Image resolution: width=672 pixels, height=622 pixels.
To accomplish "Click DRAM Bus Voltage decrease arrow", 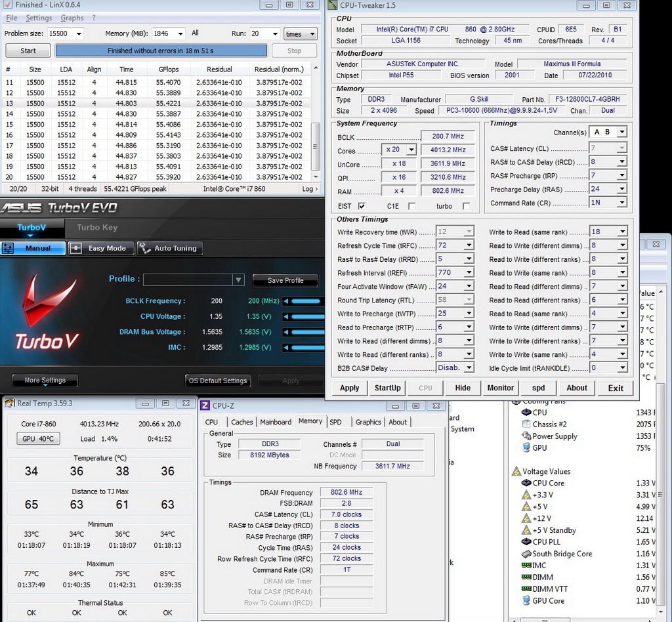I will point(286,332).
